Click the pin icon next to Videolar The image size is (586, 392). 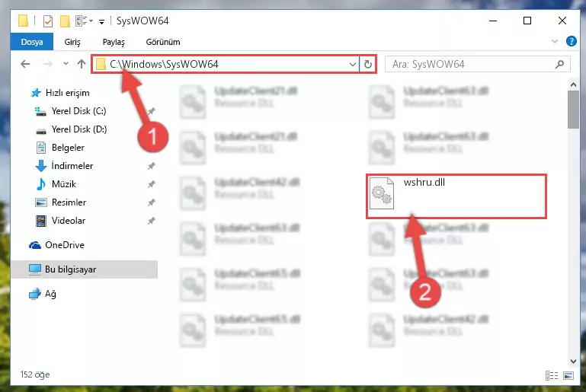[x=152, y=221]
